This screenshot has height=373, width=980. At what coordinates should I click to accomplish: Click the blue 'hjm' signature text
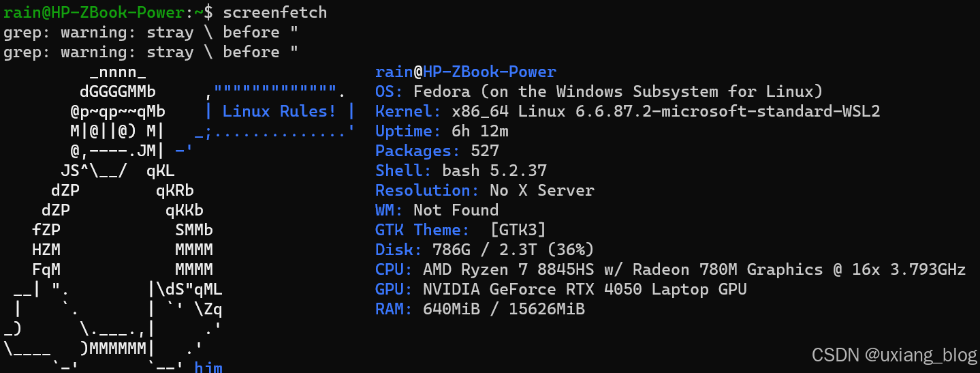208,368
